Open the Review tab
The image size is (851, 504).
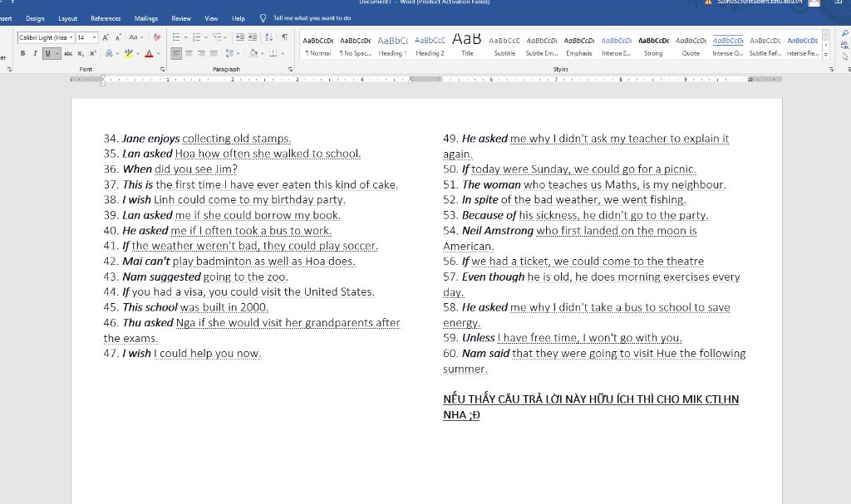pos(181,18)
